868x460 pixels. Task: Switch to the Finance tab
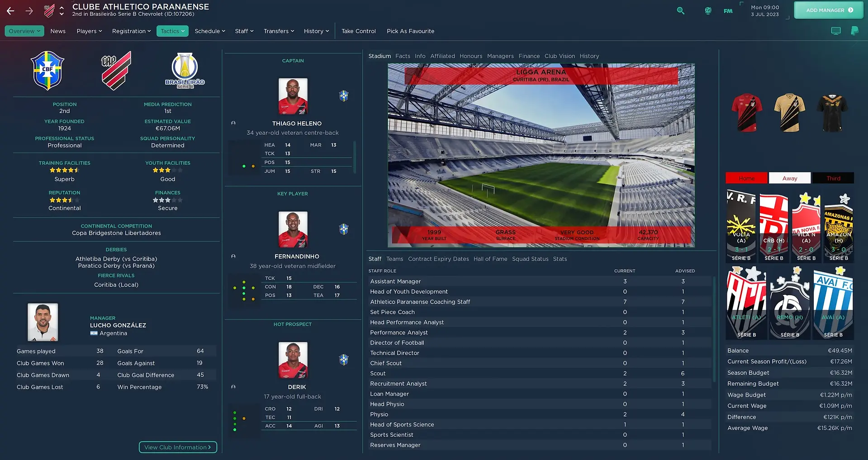point(529,56)
